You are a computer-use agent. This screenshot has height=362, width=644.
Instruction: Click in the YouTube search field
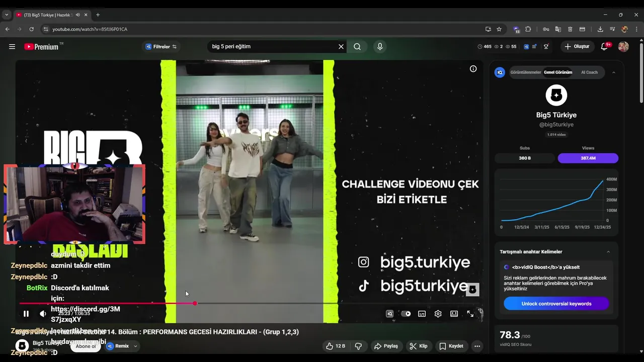(x=272, y=47)
